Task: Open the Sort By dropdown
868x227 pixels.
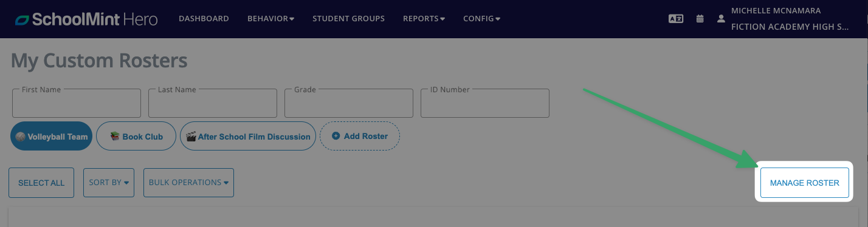Action: click(109, 183)
